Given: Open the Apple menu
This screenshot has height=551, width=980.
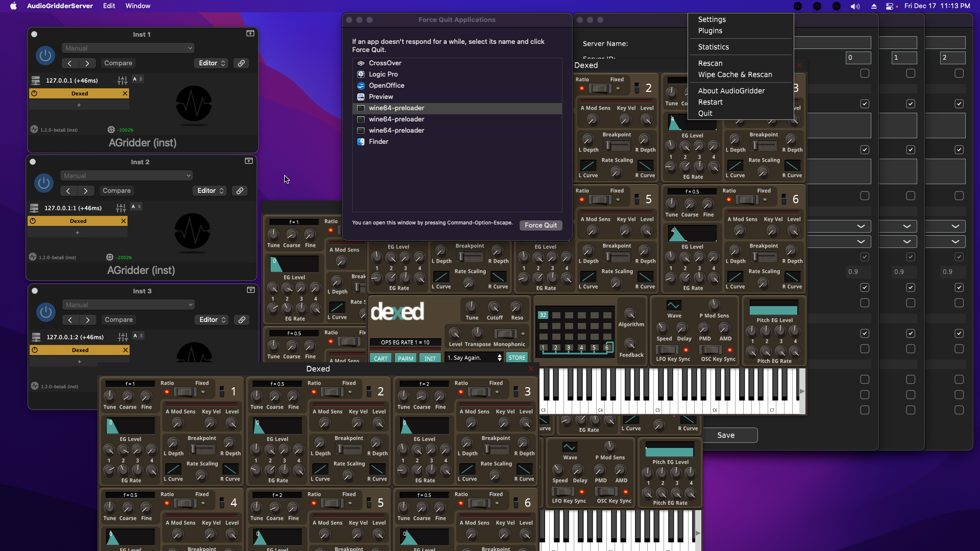Looking at the screenshot, I should 13,6.
